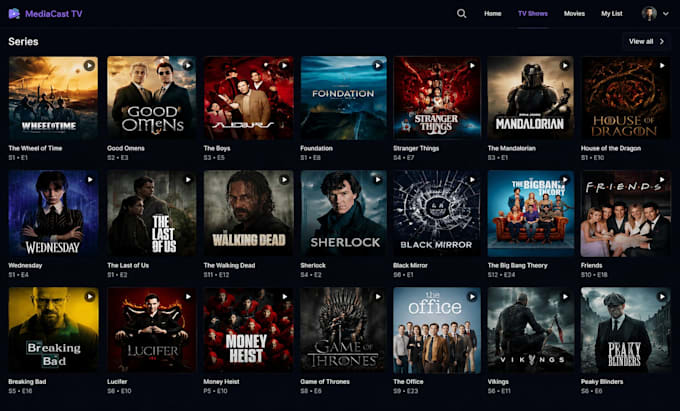Click the MediaCast TV logo icon
The image size is (680, 411).
pos(14,13)
